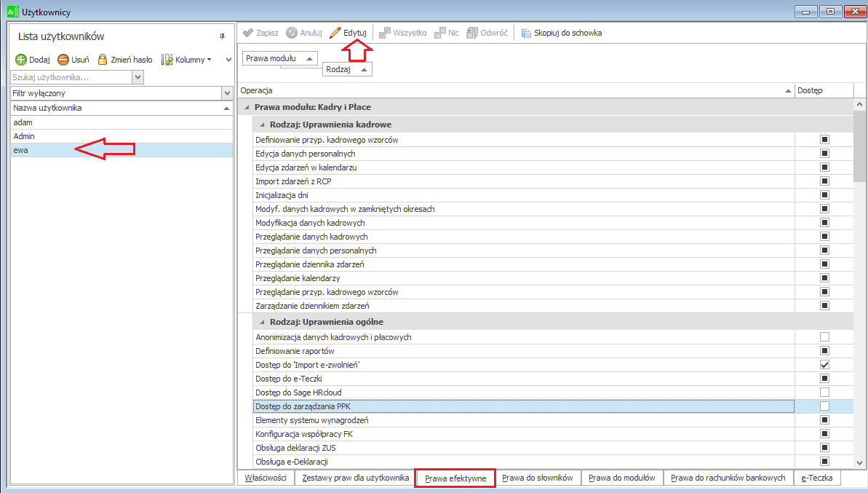Select user Admin in the list
868x493 pixels.
tap(122, 136)
